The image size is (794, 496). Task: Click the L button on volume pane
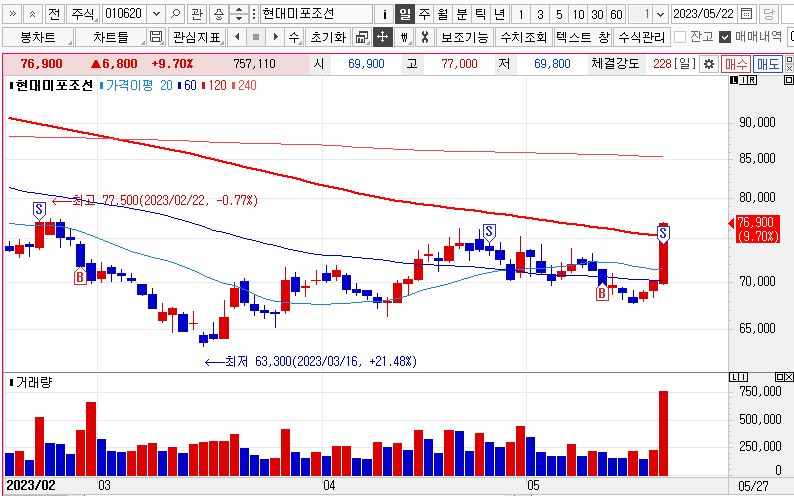(734, 377)
